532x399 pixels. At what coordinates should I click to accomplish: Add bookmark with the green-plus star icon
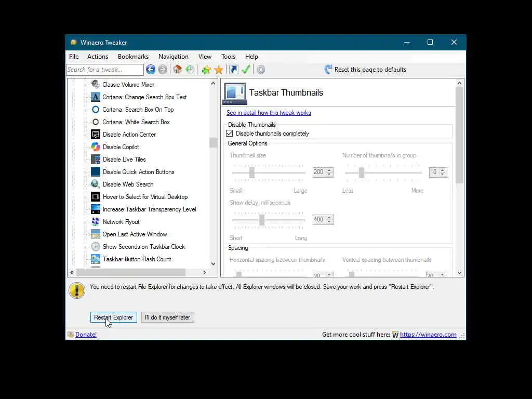[x=206, y=70]
